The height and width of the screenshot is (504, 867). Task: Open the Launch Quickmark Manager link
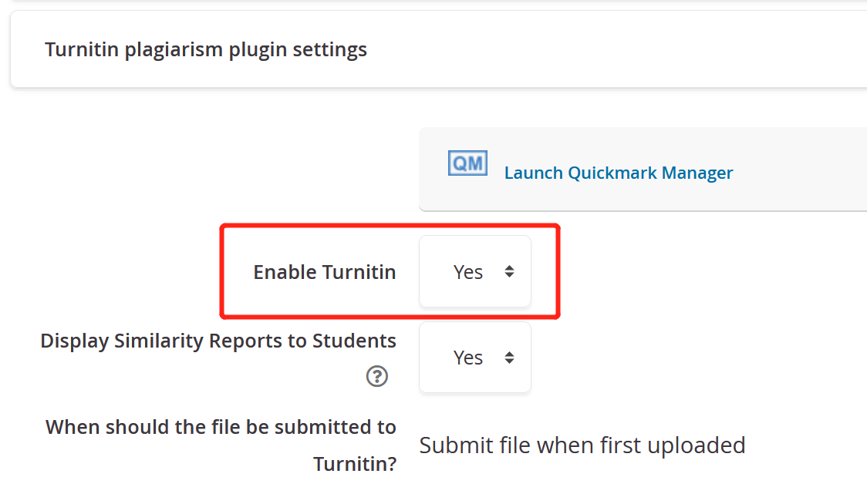pos(618,173)
